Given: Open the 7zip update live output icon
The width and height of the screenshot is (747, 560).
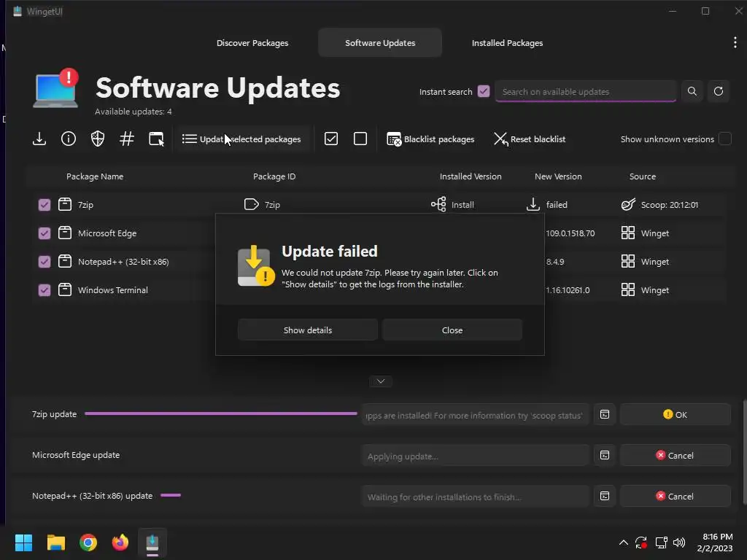Looking at the screenshot, I should click(605, 414).
